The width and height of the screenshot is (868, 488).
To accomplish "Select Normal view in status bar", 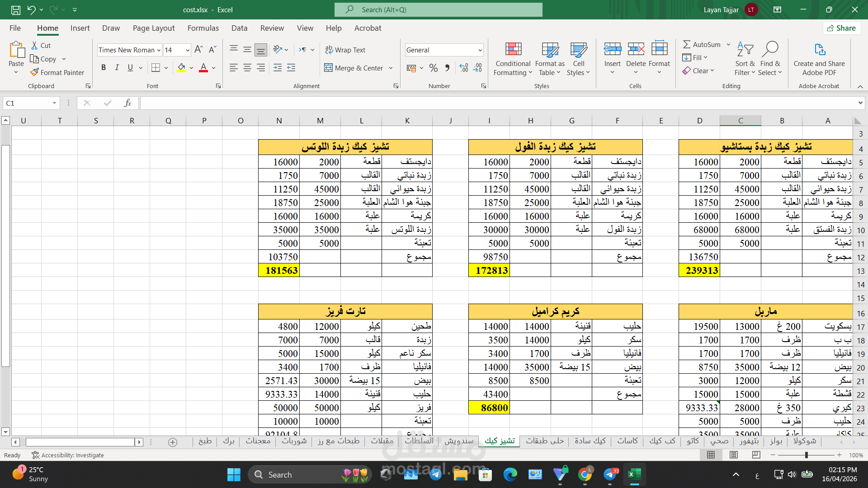I will [711, 455].
